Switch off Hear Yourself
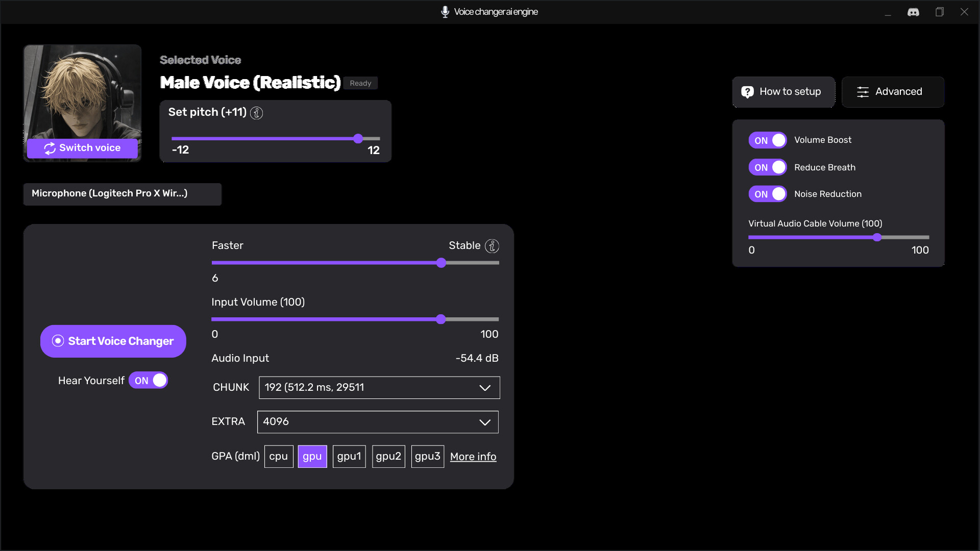 point(148,381)
